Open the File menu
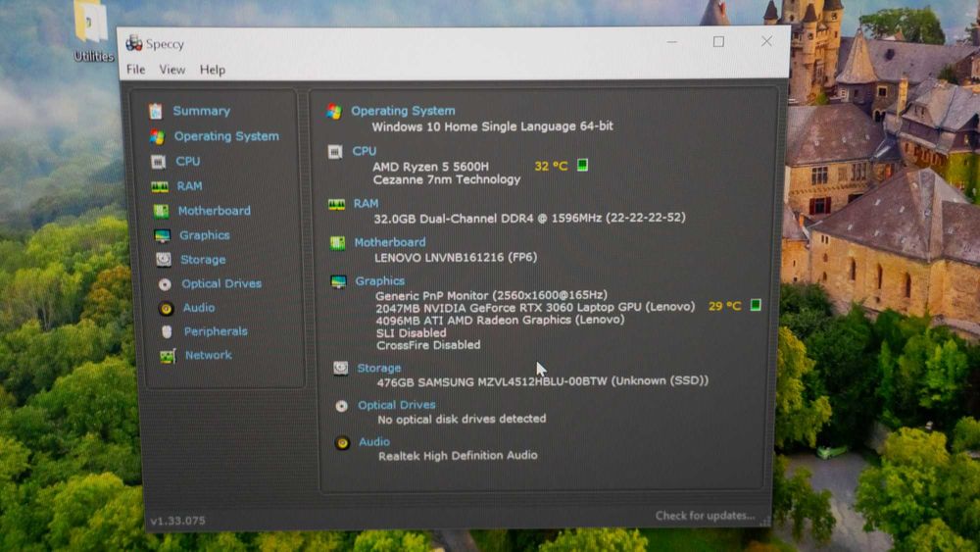The image size is (980, 552). [135, 70]
